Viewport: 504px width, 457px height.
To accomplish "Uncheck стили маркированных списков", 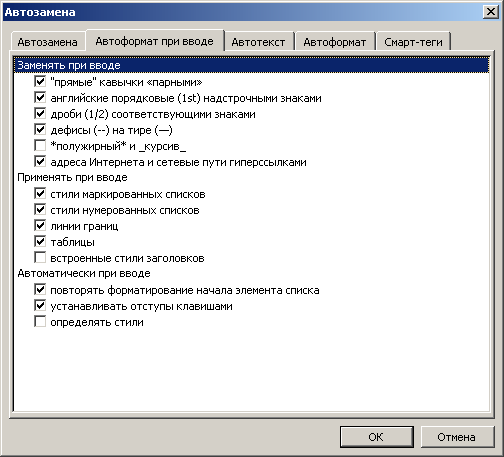I will point(40,193).
